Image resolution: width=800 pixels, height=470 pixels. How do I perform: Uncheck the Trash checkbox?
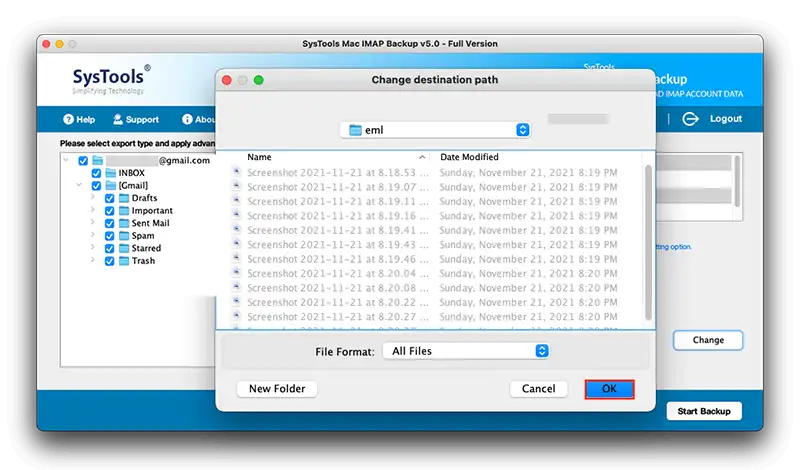[109, 261]
